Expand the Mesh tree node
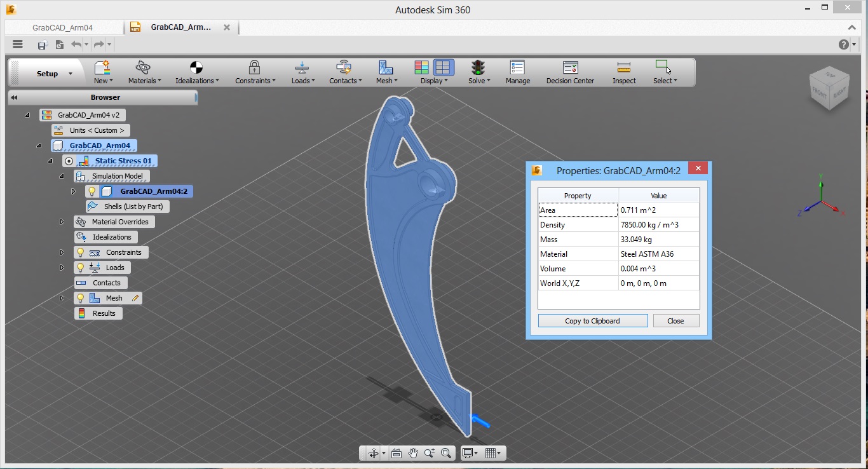This screenshot has height=469, width=868. 62,298
